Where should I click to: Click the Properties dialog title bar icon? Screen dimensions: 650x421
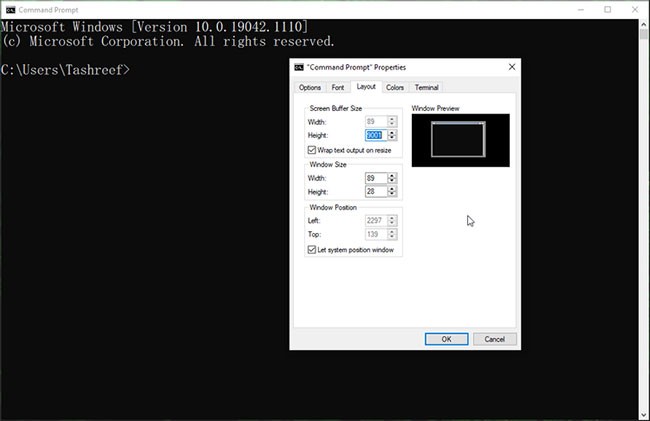[x=298, y=67]
